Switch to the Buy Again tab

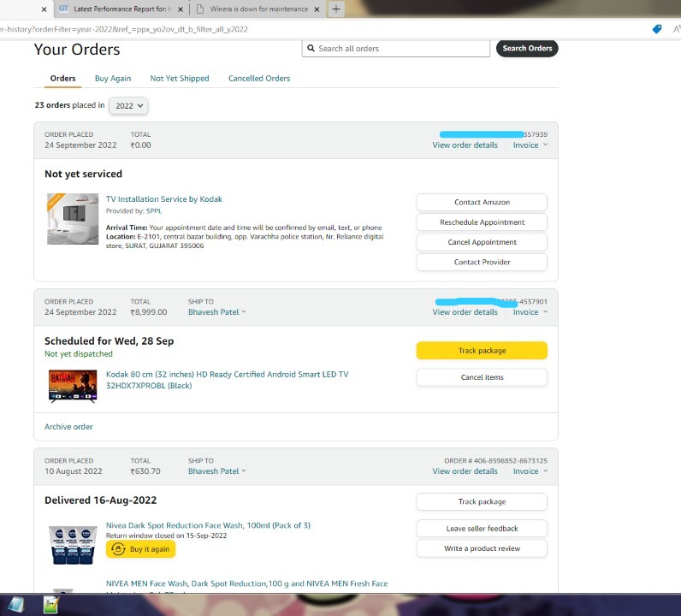click(113, 79)
